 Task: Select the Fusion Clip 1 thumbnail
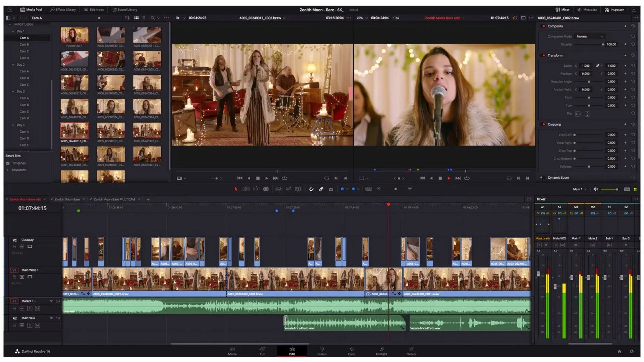74,36
